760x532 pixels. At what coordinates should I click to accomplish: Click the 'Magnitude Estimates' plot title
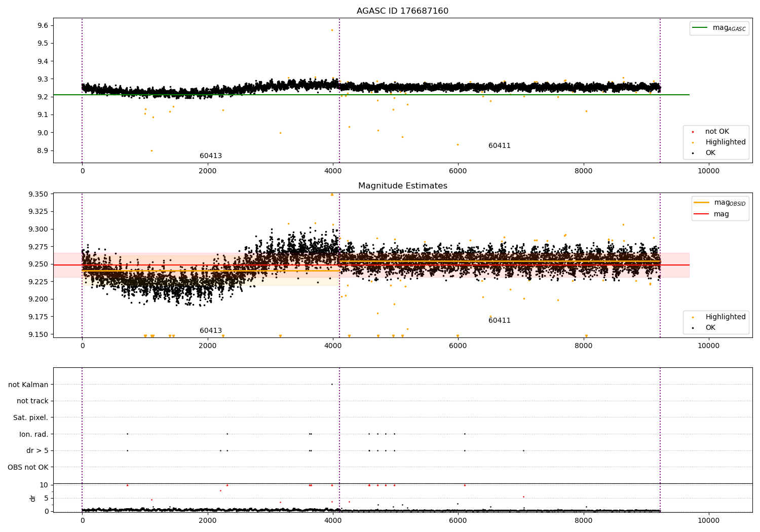coord(402,186)
